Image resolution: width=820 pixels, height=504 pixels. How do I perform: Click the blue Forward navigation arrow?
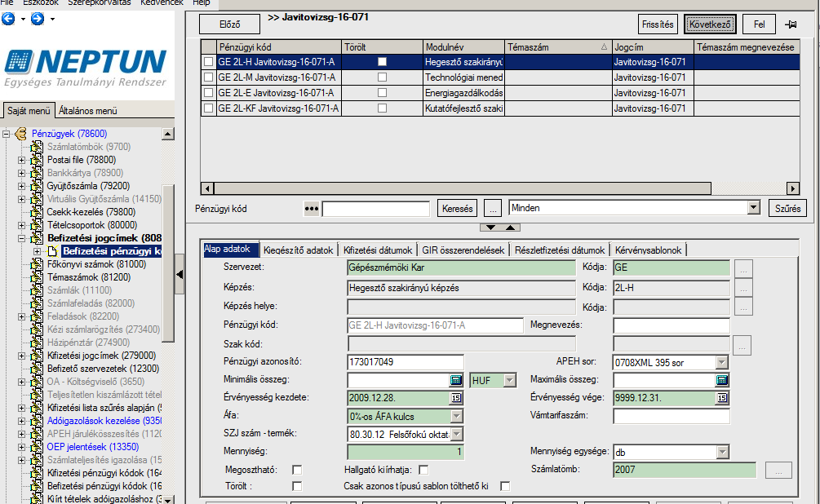pos(38,20)
